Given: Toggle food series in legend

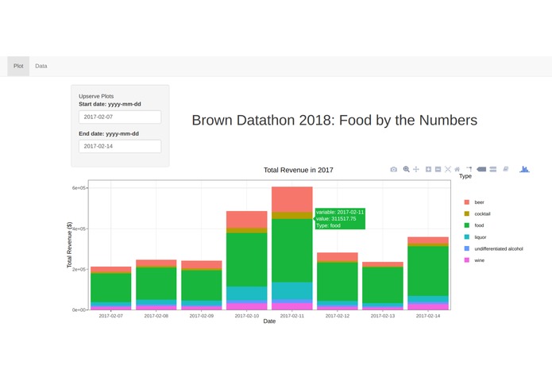Looking at the screenshot, I should coord(474,225).
